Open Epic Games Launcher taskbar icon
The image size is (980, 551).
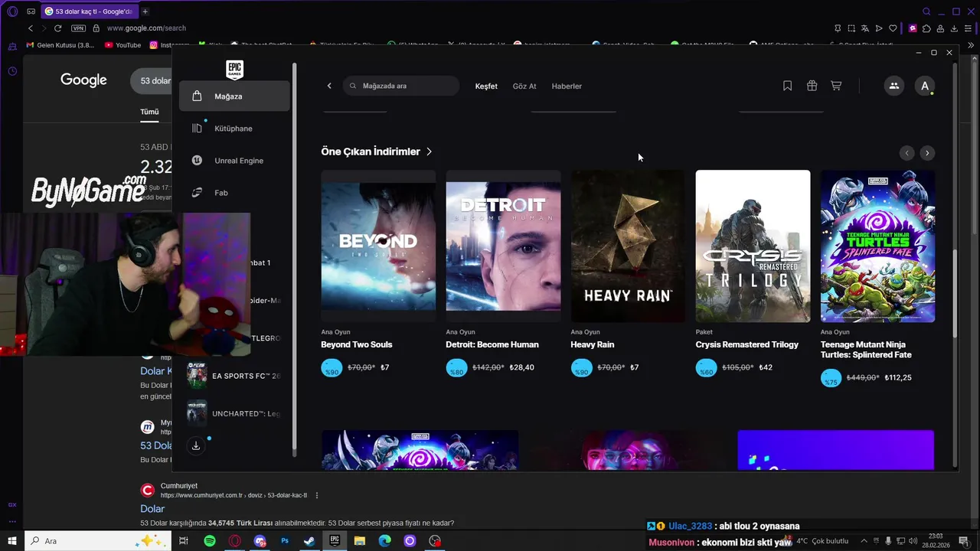click(x=335, y=541)
